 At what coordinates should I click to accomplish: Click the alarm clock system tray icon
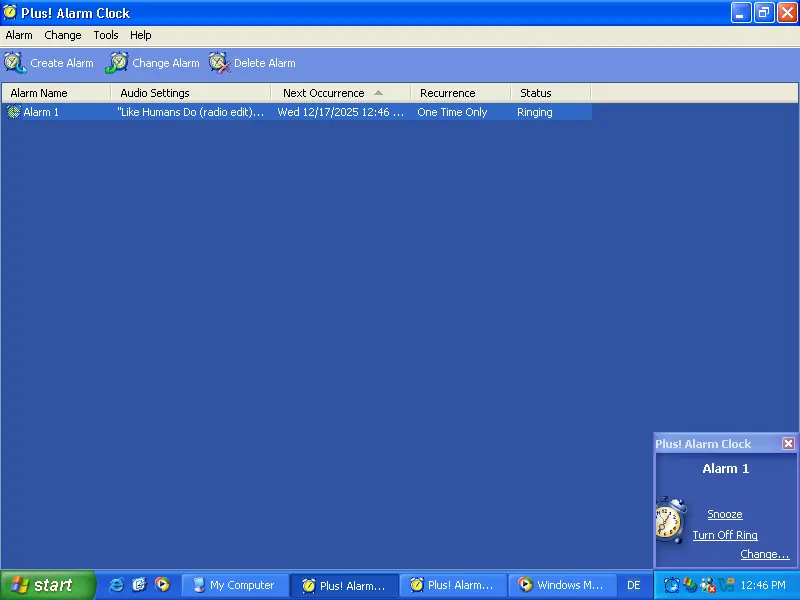tap(672, 585)
